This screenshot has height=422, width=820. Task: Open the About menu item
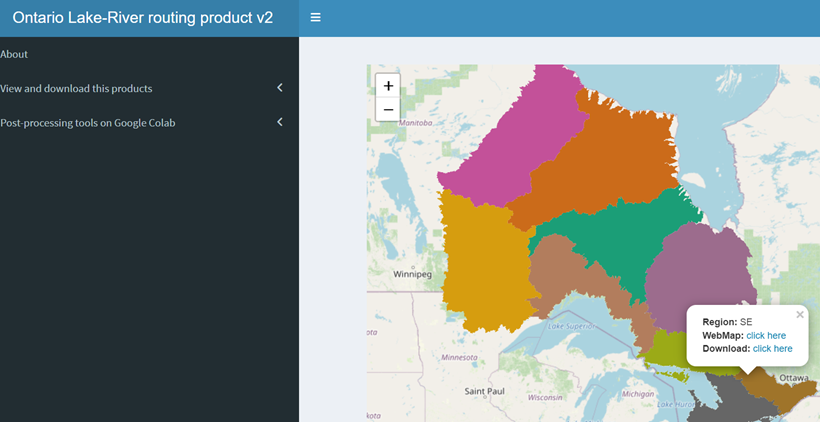14,54
